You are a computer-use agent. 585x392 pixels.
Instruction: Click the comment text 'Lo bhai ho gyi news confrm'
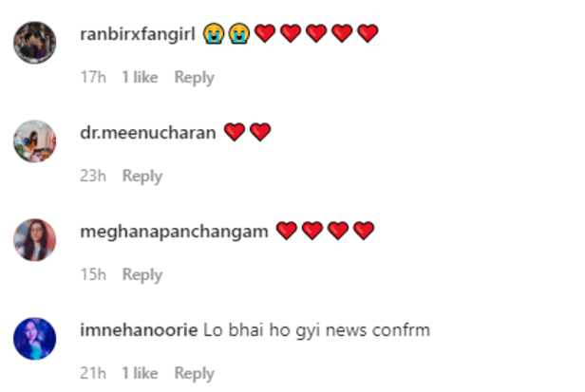tap(317, 330)
